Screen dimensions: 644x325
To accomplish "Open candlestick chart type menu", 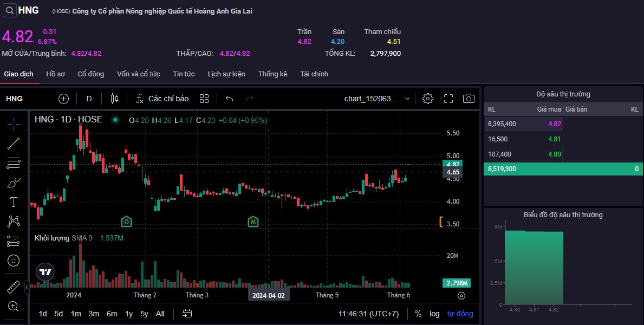I will pyautogui.click(x=114, y=99).
